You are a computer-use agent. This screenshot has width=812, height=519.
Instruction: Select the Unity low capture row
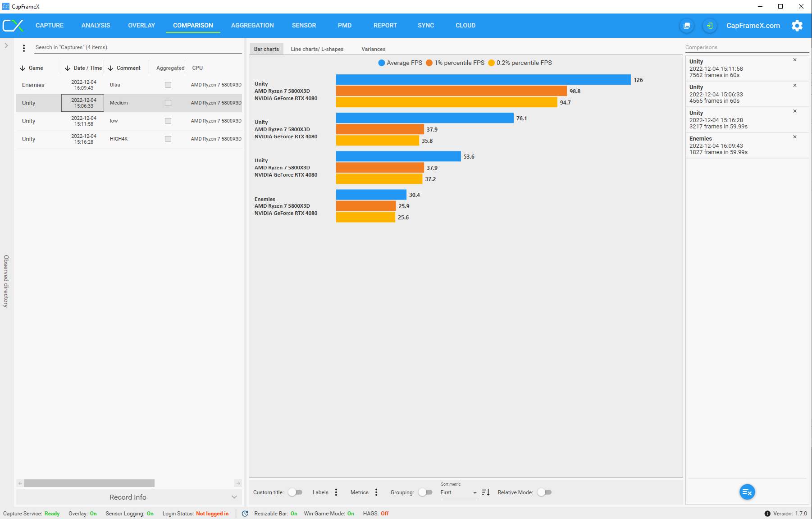click(129, 121)
